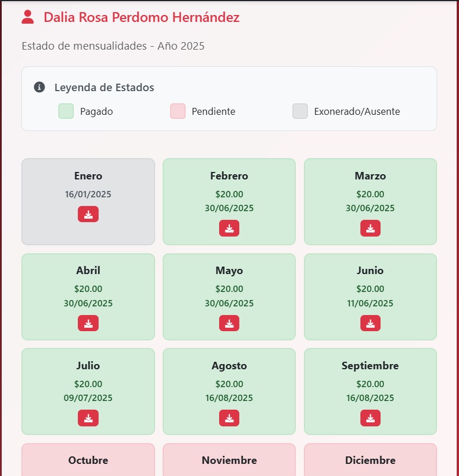This screenshot has width=459, height=476.
Task: Click the Julio download icon
Action: coord(88,418)
